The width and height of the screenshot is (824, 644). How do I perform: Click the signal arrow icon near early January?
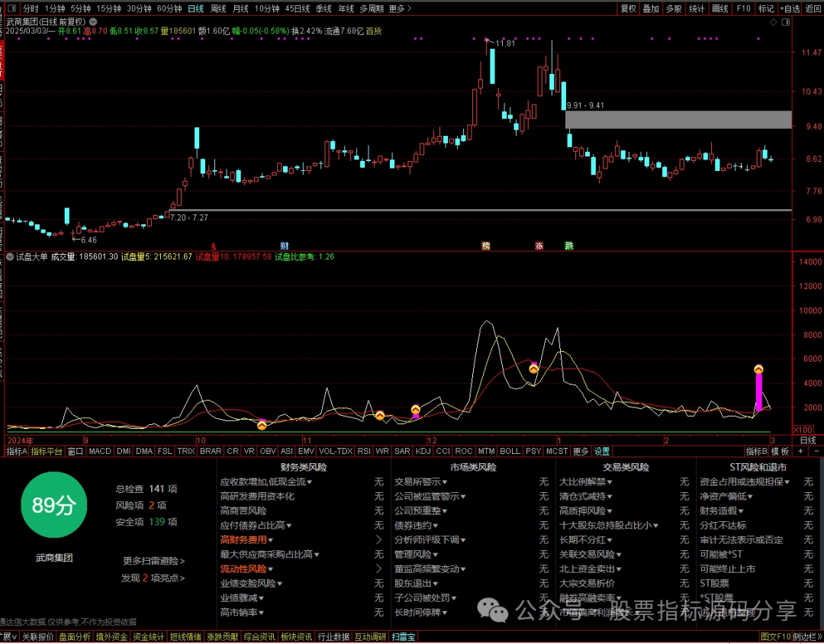[533, 369]
